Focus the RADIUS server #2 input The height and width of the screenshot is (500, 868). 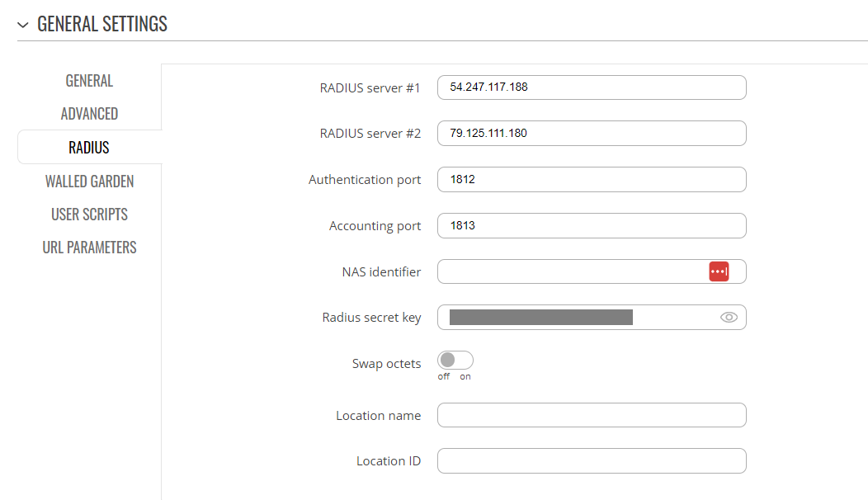[x=591, y=133]
